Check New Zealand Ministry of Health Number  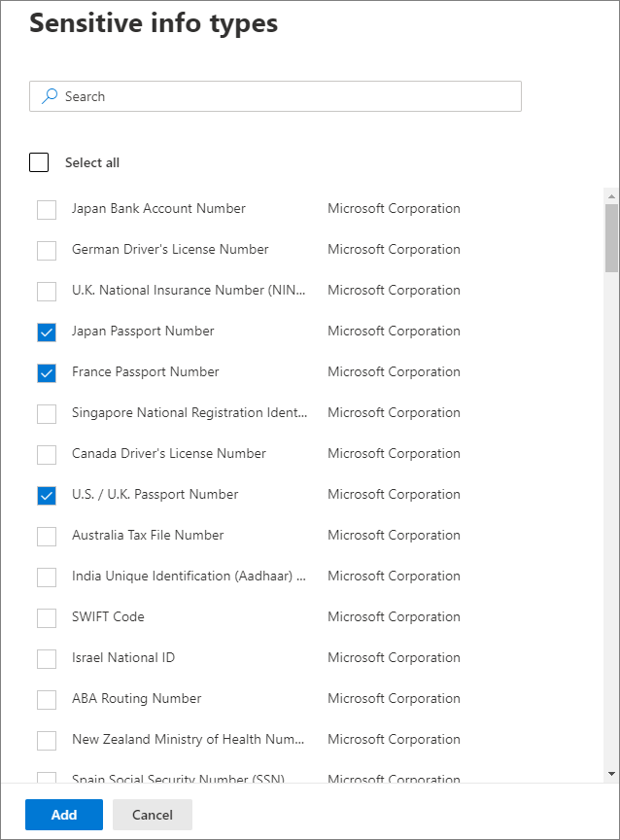[x=46, y=740]
